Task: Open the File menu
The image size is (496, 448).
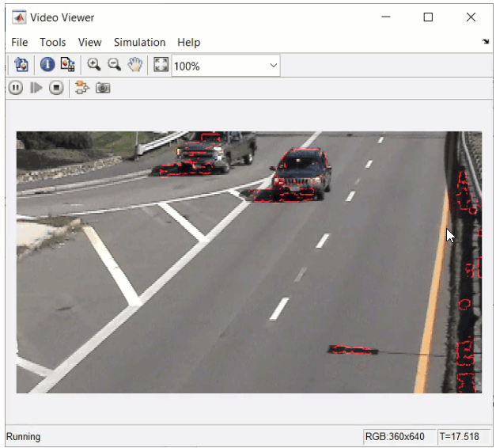Action: (x=20, y=43)
